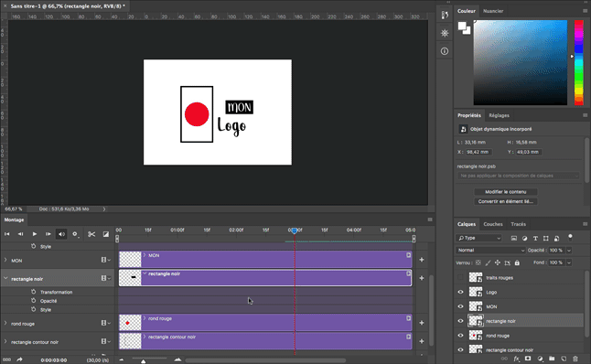Screen dimensions: 591x364
Task: Choose a transition with the fade icon
Action: 106,234
